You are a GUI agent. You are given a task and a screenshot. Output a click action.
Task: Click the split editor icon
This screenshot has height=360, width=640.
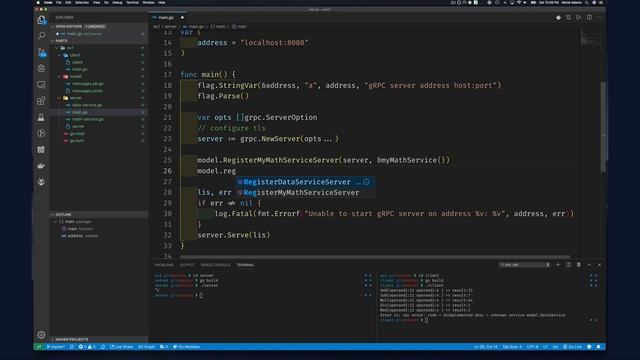[x=589, y=18]
